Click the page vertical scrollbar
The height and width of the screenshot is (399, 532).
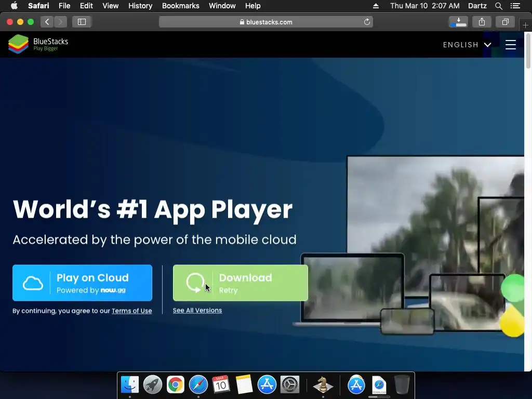tap(528, 51)
